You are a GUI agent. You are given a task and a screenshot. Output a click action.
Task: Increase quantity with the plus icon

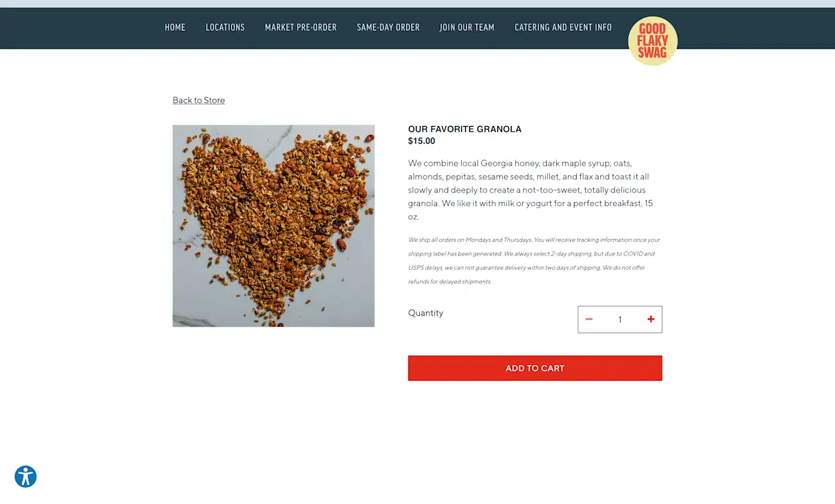[651, 319]
